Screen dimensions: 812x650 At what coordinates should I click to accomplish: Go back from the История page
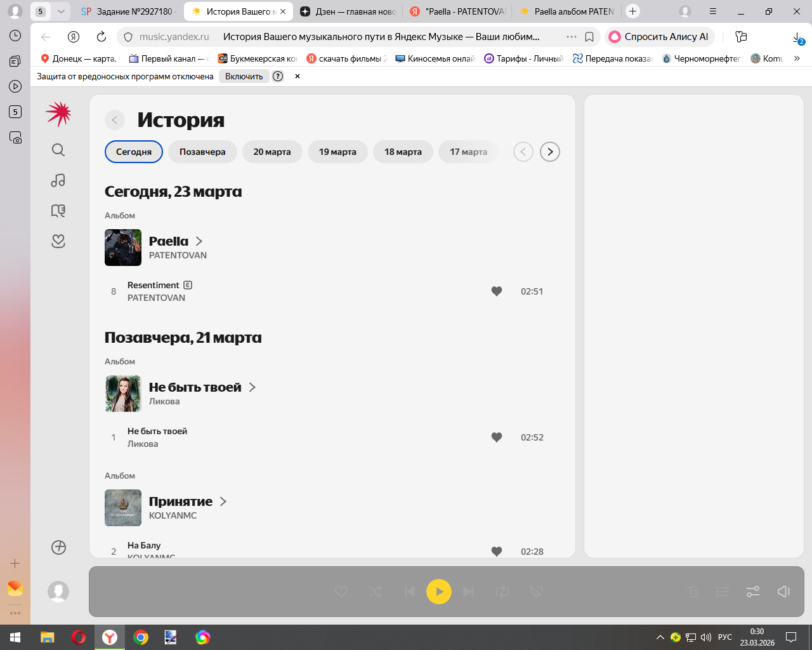point(115,120)
